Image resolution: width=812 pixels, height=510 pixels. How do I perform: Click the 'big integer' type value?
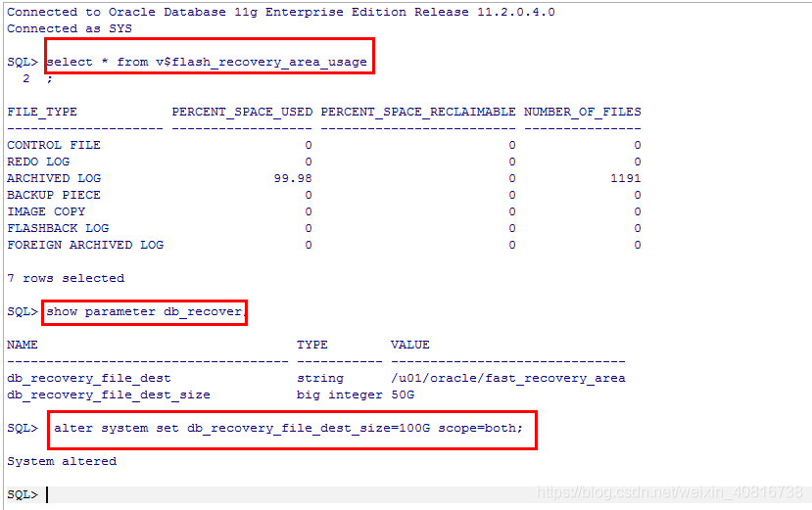click(x=340, y=394)
